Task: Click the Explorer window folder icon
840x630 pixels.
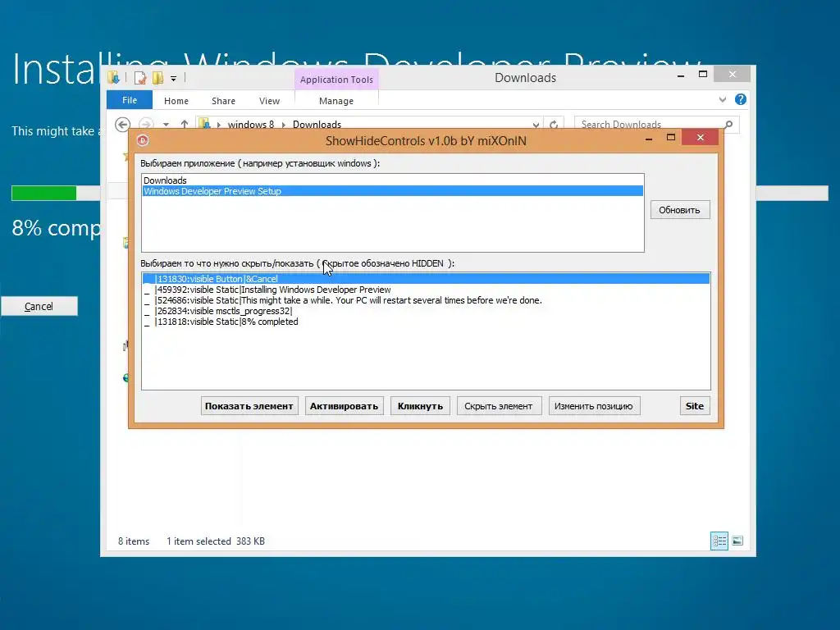Action: (113, 78)
